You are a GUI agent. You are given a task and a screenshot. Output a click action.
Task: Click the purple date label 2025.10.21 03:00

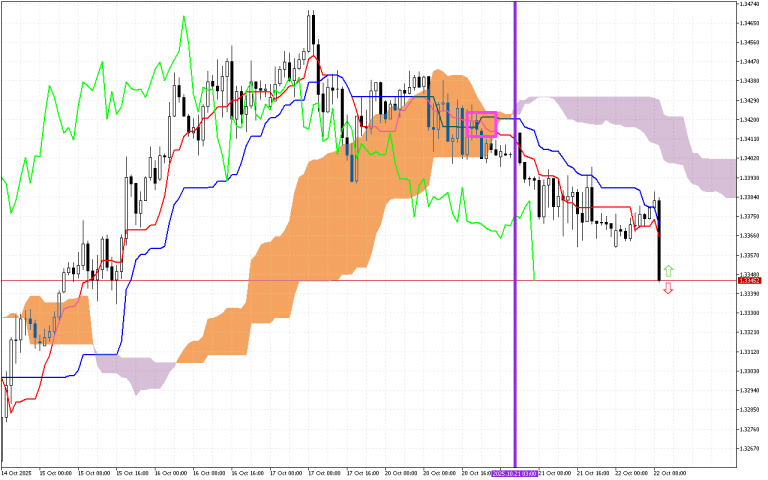point(515,473)
